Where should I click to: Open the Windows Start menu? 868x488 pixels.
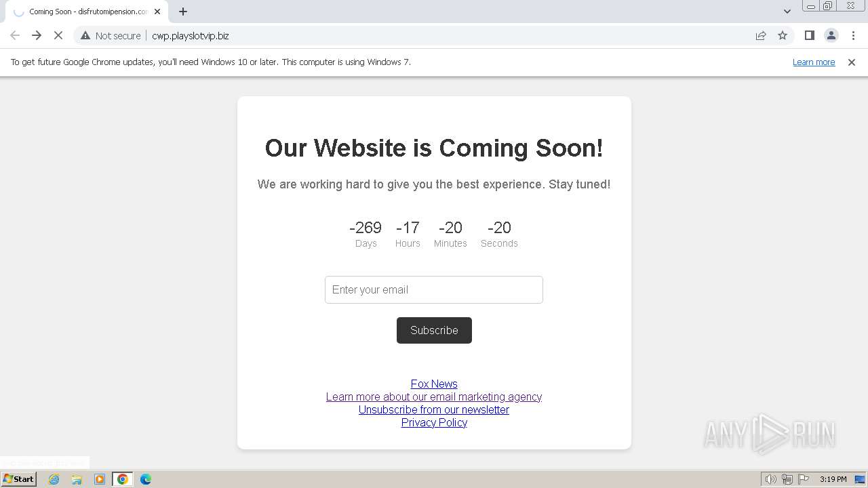(18, 479)
